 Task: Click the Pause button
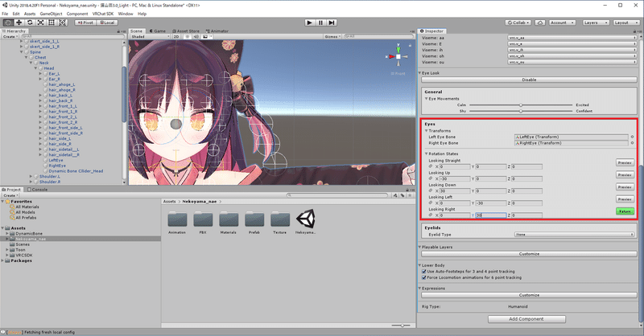(320, 23)
